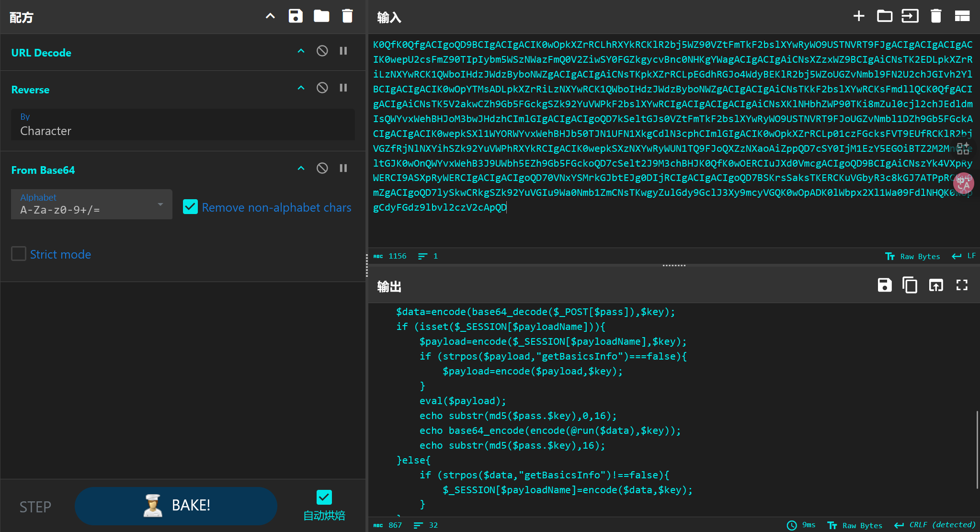Collapse the recipe panel with the chevron
Screen dimensions: 980x532
[270, 16]
